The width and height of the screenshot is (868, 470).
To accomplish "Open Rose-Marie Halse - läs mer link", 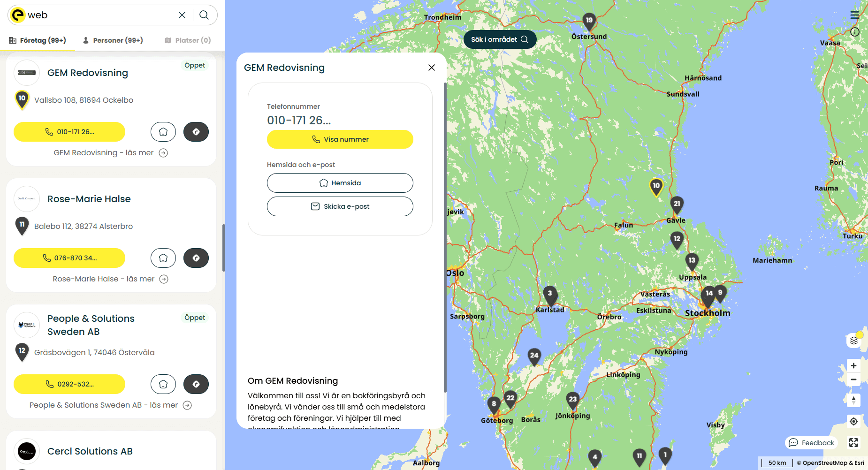I will click(x=111, y=279).
